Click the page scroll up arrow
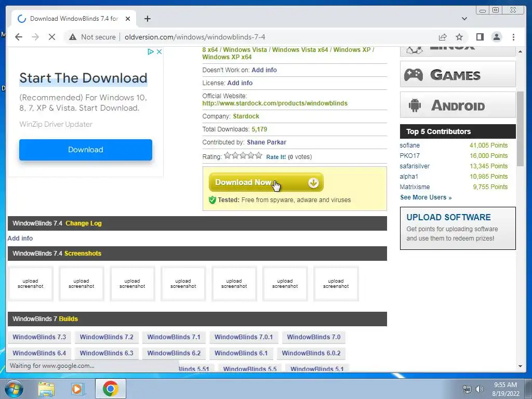532x399 pixels. click(x=521, y=51)
